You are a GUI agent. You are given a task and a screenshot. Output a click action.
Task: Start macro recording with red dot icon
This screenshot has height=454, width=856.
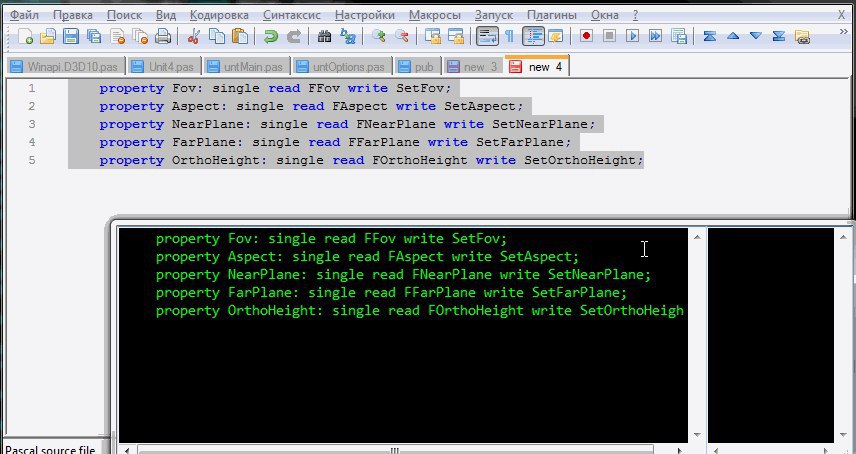(x=586, y=37)
